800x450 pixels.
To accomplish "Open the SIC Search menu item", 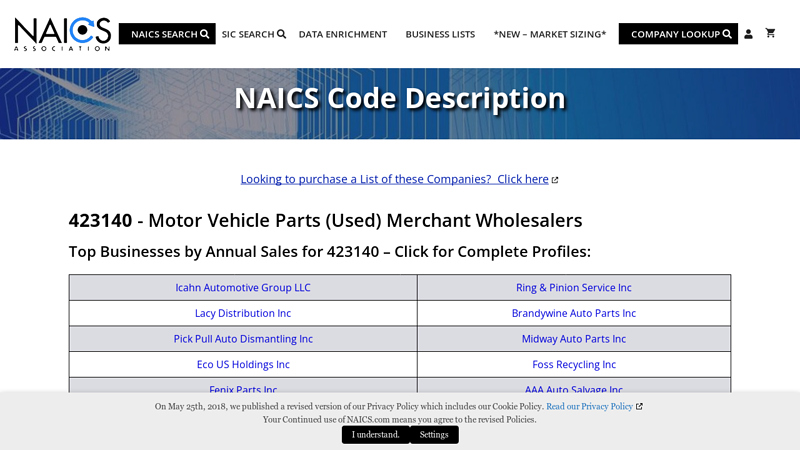I will (254, 34).
